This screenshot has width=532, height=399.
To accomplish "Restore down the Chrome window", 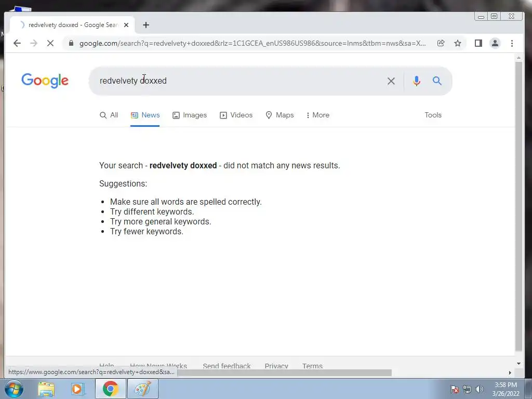I will [495, 16].
